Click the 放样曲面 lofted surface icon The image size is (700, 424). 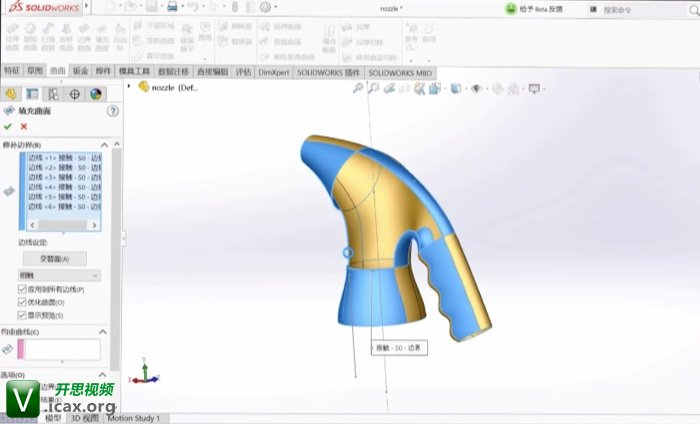click(x=66, y=37)
